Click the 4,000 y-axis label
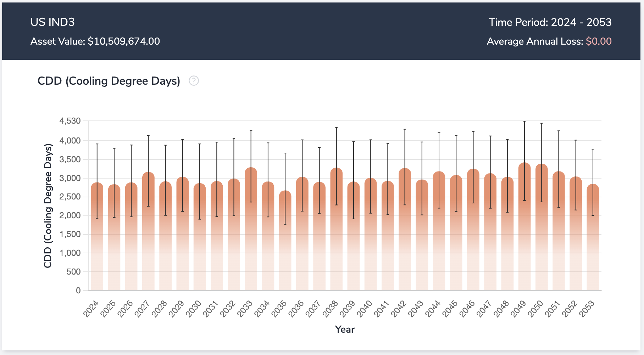Screen dimensions: 644x355 click(70, 141)
